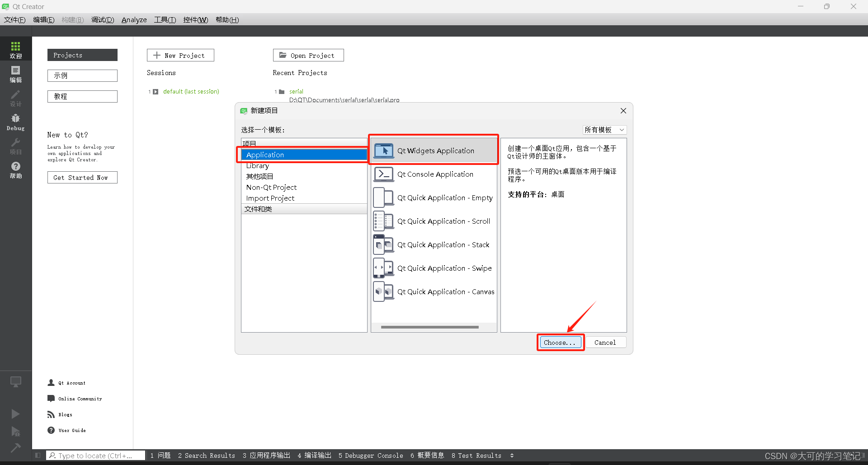
Task: Click the Cancel button in dialog
Action: click(605, 343)
